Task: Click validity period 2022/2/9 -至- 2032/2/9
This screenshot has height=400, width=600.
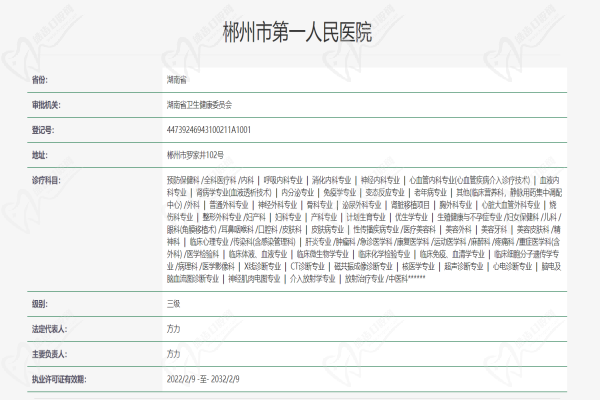Action: tap(203, 379)
